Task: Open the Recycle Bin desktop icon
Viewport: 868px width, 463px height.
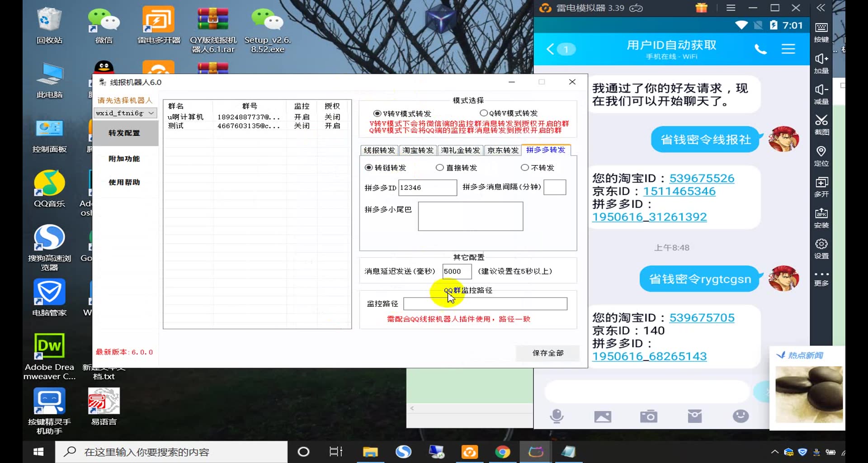Action: tap(49, 26)
